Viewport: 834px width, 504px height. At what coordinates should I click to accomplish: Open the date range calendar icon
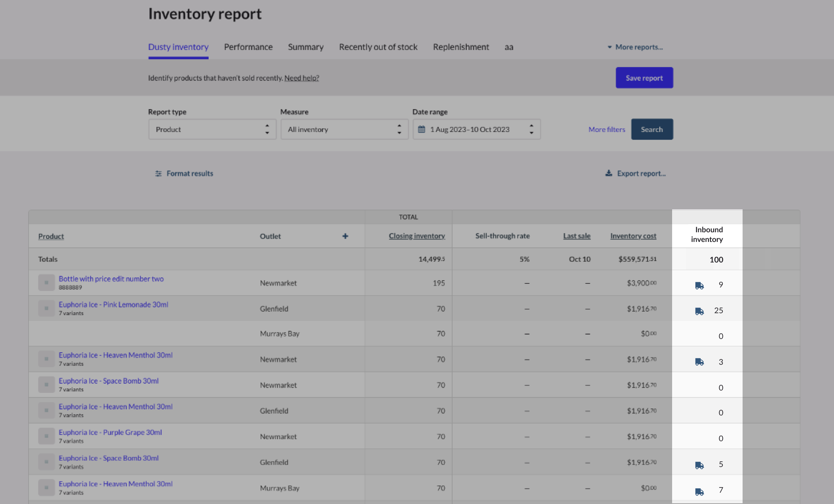(422, 129)
